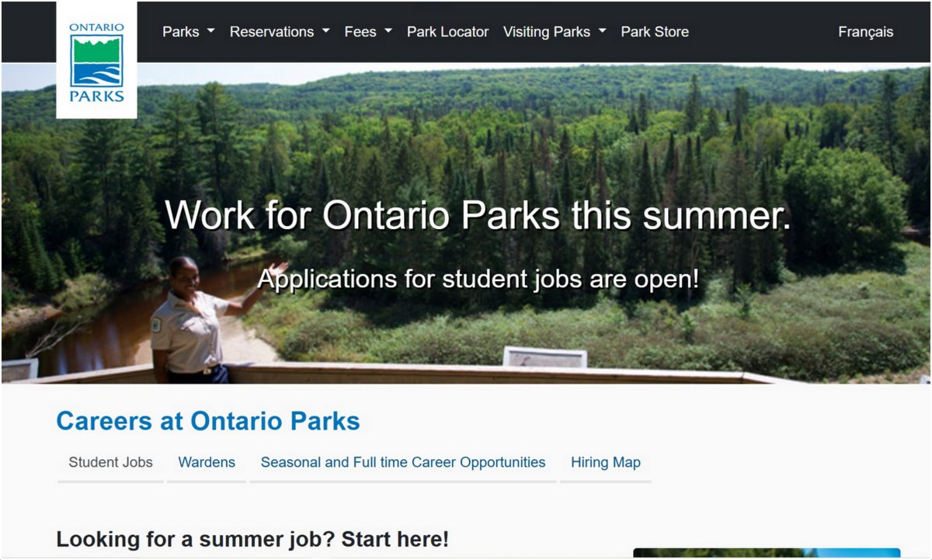
Task: Open the Park Store link
Action: pyautogui.click(x=655, y=32)
